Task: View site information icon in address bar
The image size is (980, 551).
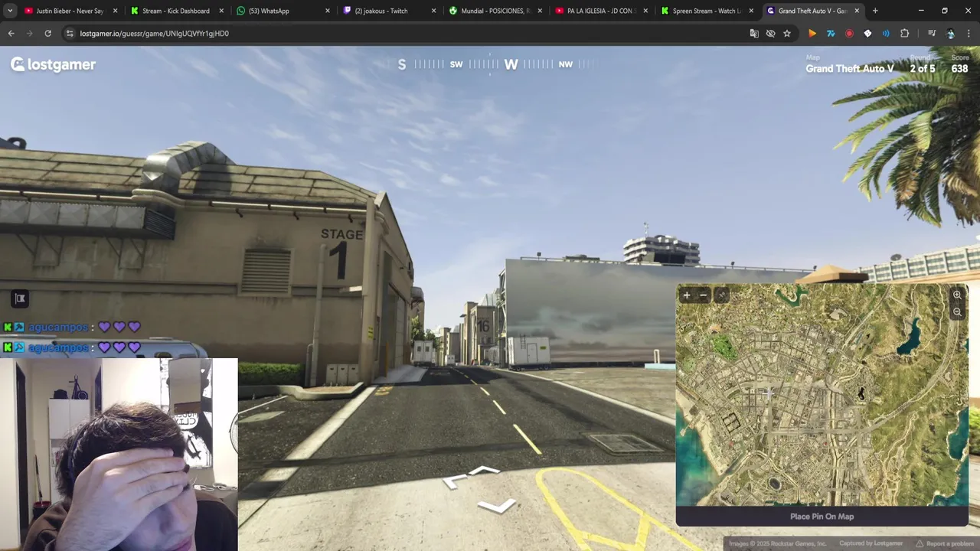Action: tap(70, 34)
